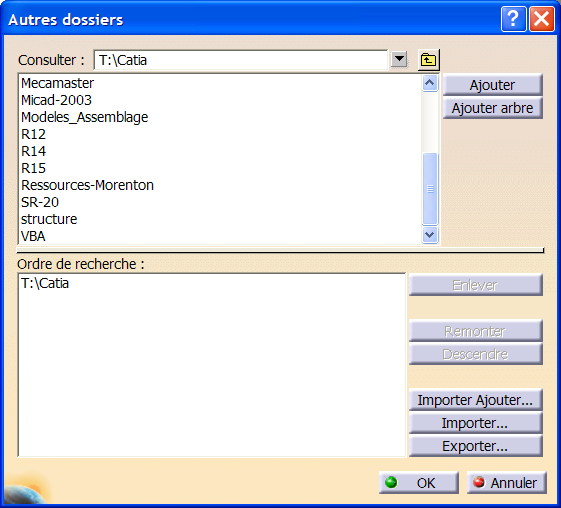The image size is (561, 508).
Task: Select T:\Catia in the search order list
Action: coord(45,283)
